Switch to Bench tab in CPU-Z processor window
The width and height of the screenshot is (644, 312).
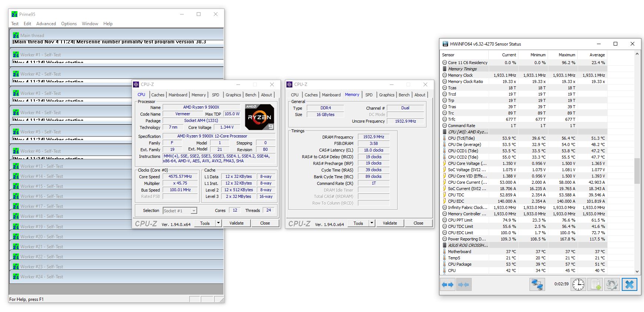250,95
